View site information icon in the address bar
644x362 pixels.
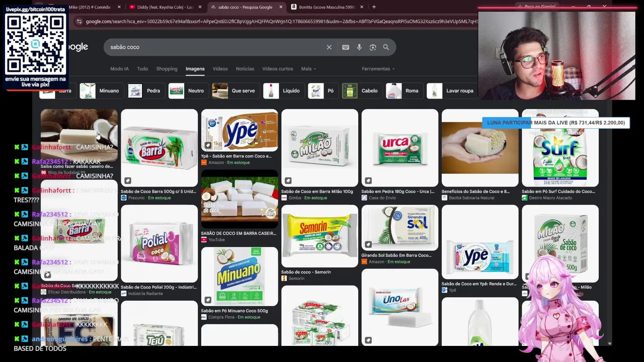click(x=79, y=22)
